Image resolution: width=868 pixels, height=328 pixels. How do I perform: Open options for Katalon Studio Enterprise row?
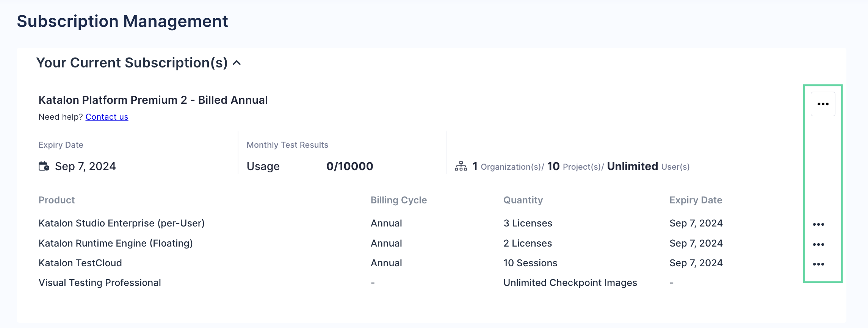click(x=818, y=224)
